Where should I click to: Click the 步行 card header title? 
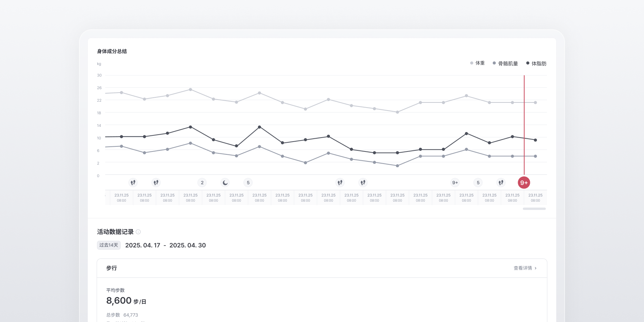pos(112,268)
